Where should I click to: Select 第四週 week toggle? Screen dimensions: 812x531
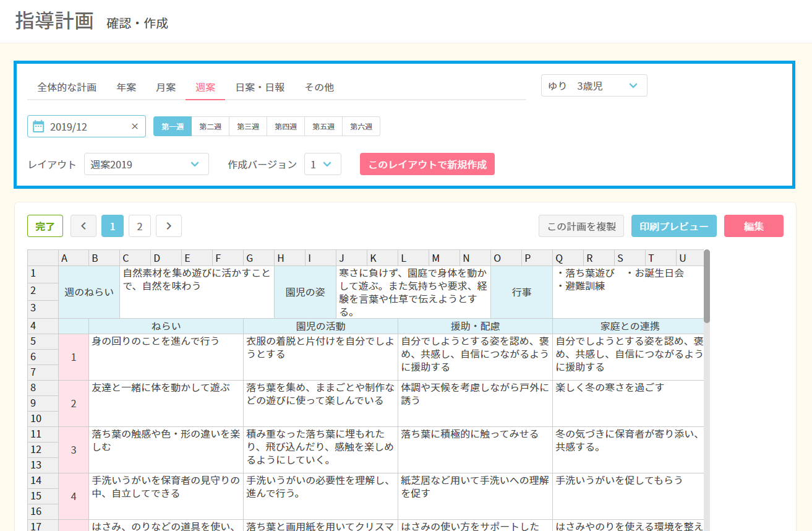pyautogui.click(x=286, y=126)
